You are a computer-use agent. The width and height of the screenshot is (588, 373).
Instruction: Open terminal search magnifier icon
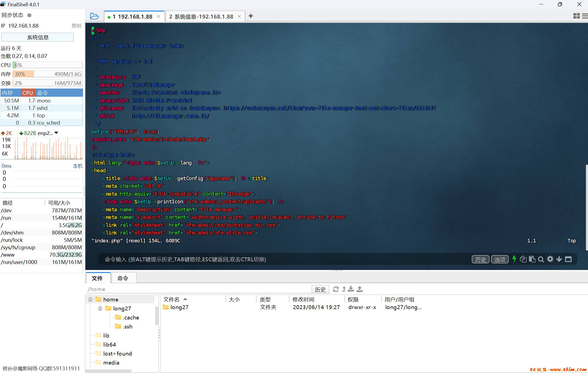(541, 259)
